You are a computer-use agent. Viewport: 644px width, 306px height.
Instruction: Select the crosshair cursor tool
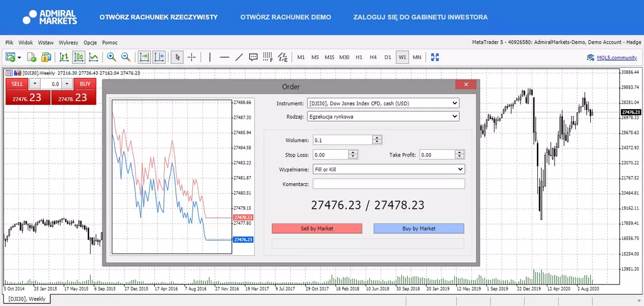coord(192,57)
